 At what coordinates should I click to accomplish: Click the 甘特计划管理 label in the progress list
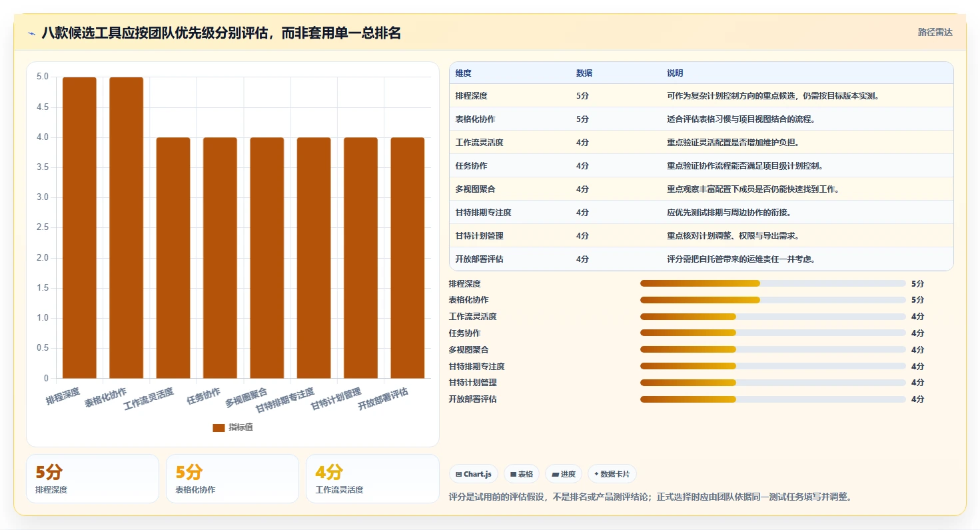[x=473, y=383]
